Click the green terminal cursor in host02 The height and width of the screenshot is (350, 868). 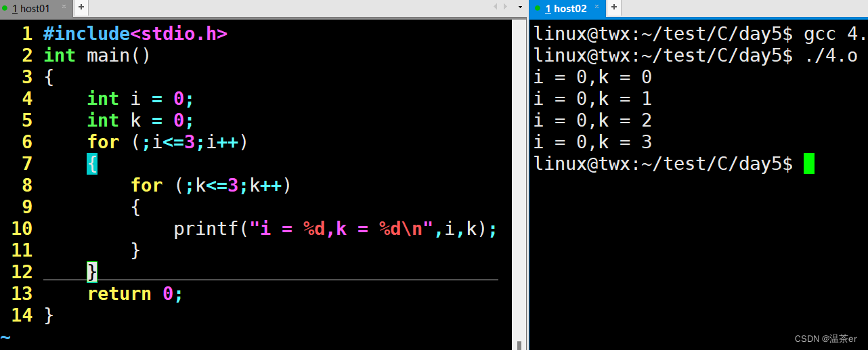[x=809, y=164]
